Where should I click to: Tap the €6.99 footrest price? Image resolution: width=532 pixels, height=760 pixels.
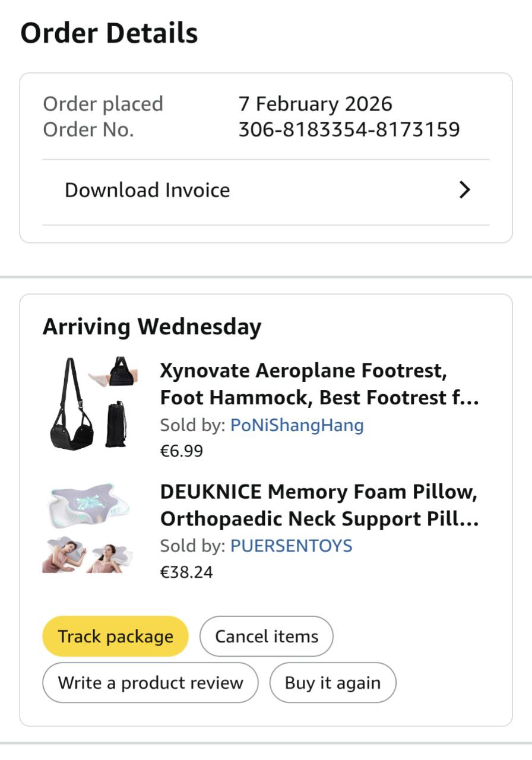[x=181, y=451]
